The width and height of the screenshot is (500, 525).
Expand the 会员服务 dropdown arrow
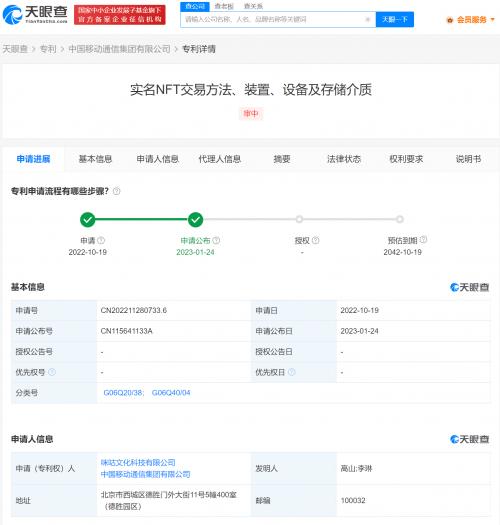pyautogui.click(x=492, y=20)
